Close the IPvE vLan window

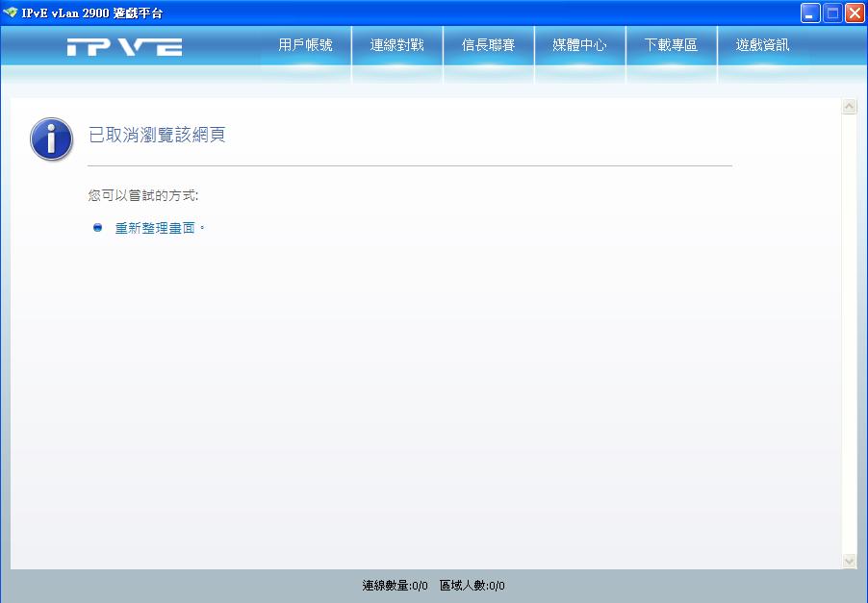(855, 13)
